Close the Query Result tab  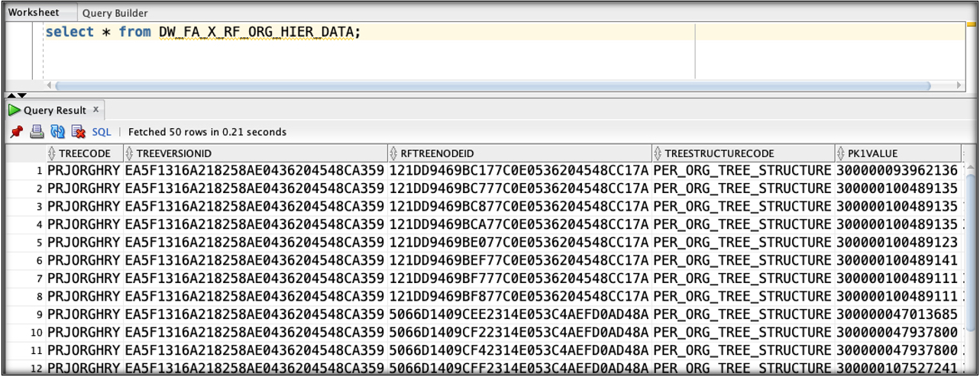pyautogui.click(x=96, y=110)
